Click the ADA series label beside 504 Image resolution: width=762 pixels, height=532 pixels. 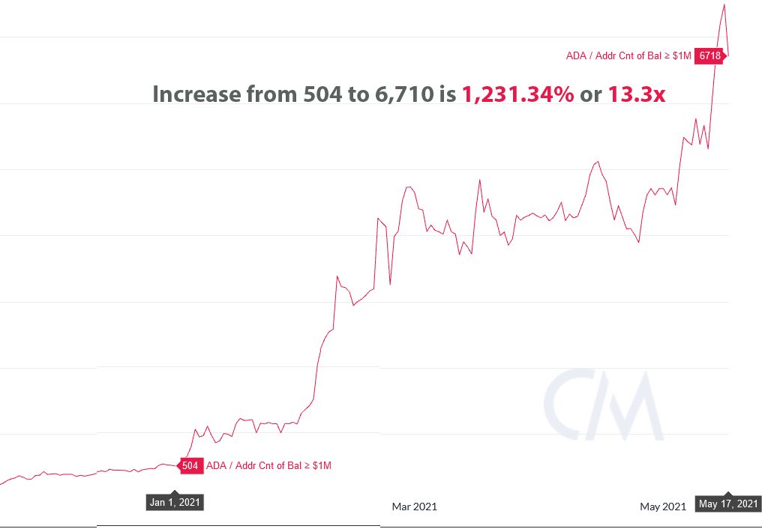coord(268,465)
